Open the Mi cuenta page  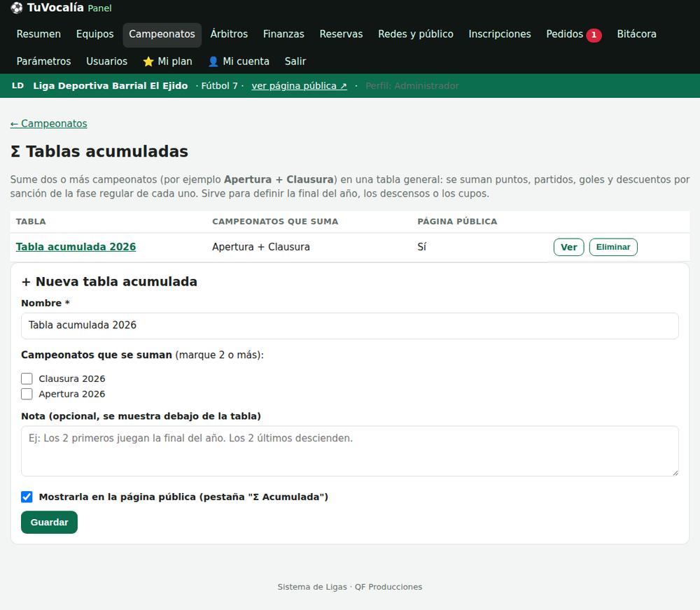(x=239, y=62)
